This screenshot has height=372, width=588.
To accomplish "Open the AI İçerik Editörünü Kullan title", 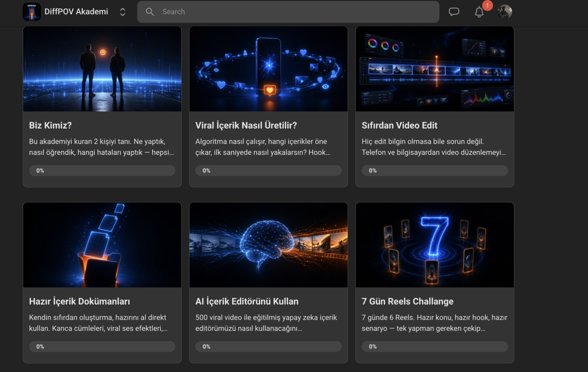I will (247, 301).
